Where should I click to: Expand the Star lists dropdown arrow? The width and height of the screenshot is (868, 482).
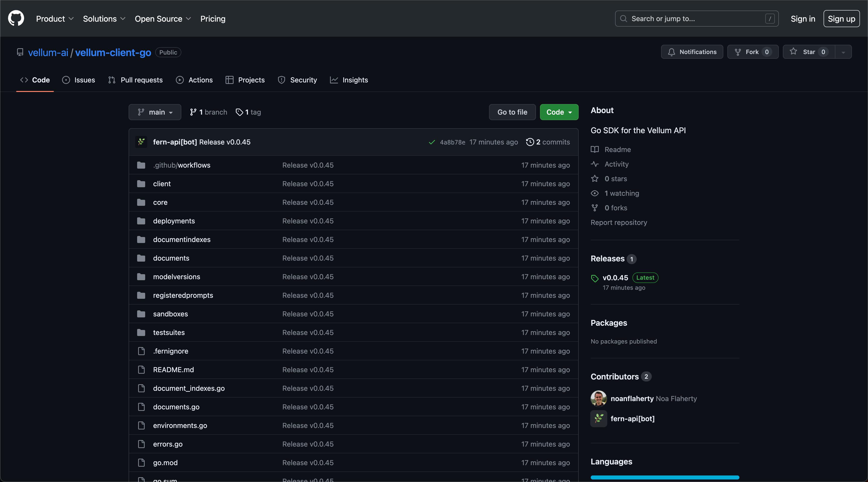pyautogui.click(x=843, y=52)
